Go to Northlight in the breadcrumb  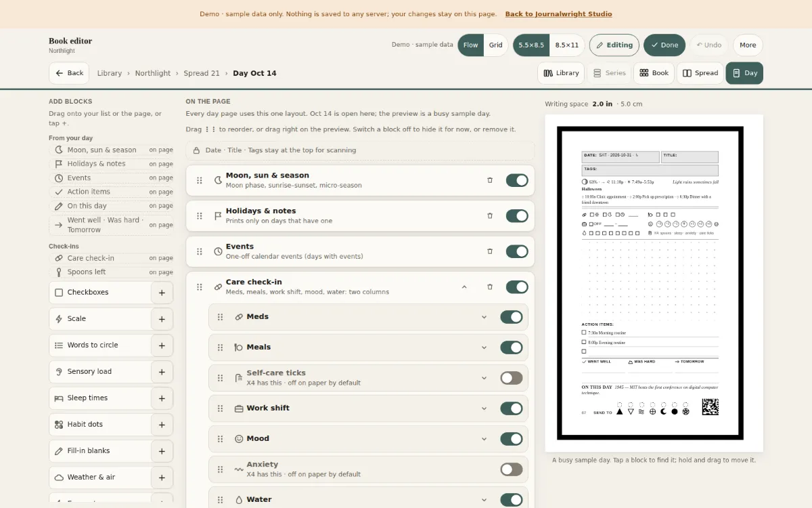click(x=153, y=73)
